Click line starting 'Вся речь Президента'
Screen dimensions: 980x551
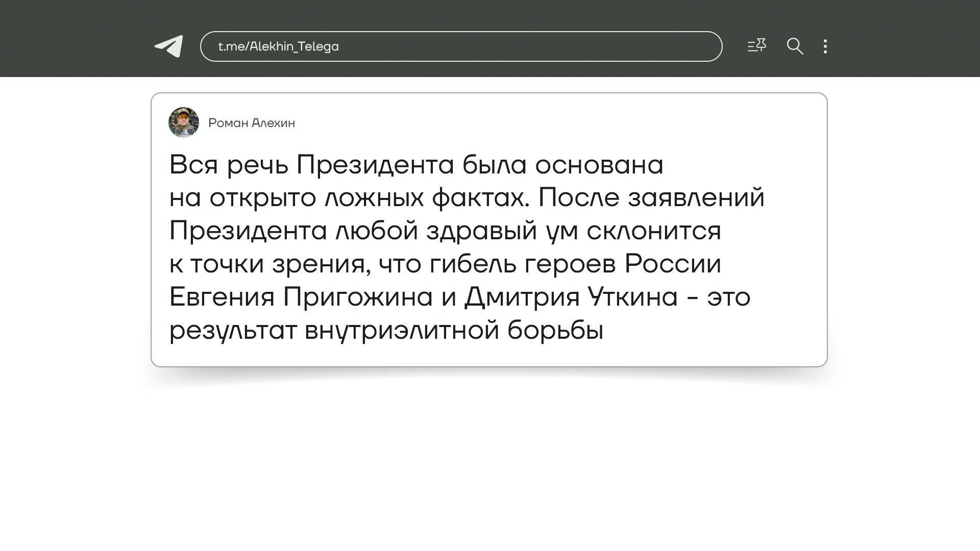(416, 165)
